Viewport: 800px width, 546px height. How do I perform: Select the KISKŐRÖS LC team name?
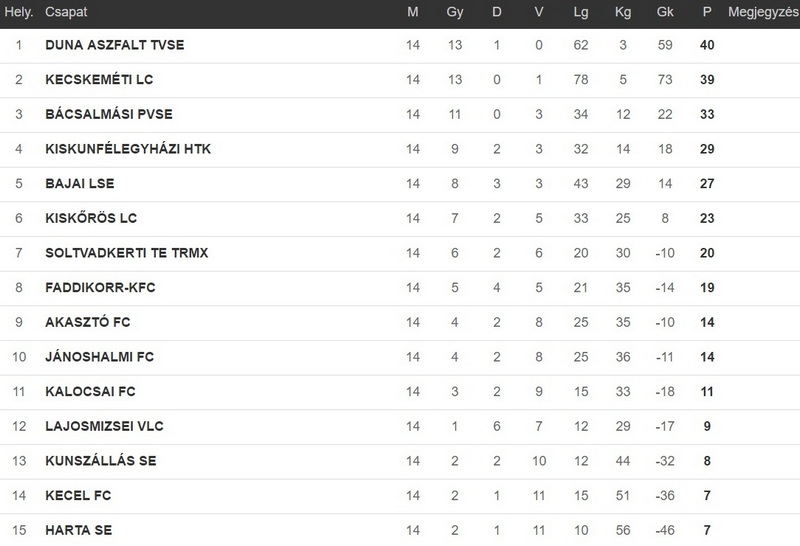point(91,218)
